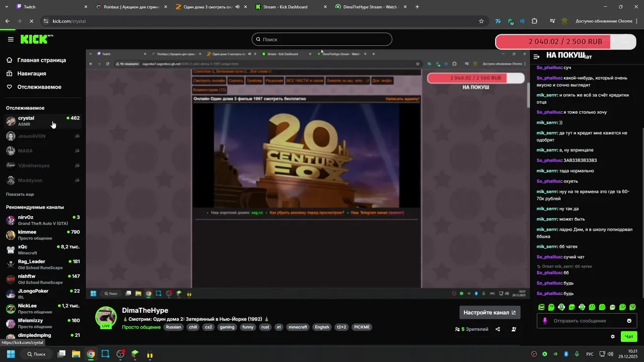Screen dimensions: 644x362
Task: Click the KICK logo
Action: pos(37,39)
